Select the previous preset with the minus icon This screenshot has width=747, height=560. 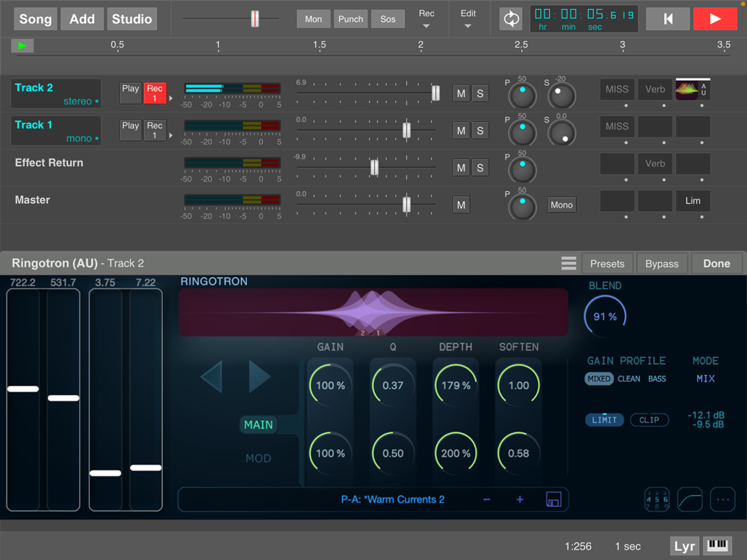pyautogui.click(x=486, y=500)
